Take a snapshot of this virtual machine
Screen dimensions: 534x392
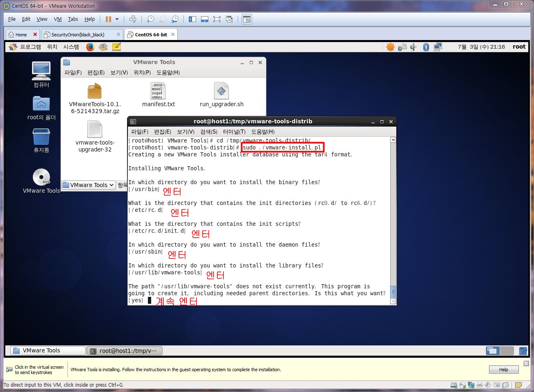(150, 19)
